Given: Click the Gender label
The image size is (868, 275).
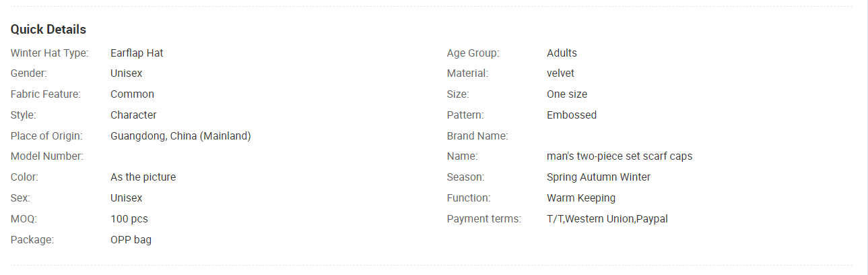Looking at the screenshot, I should [29, 73].
